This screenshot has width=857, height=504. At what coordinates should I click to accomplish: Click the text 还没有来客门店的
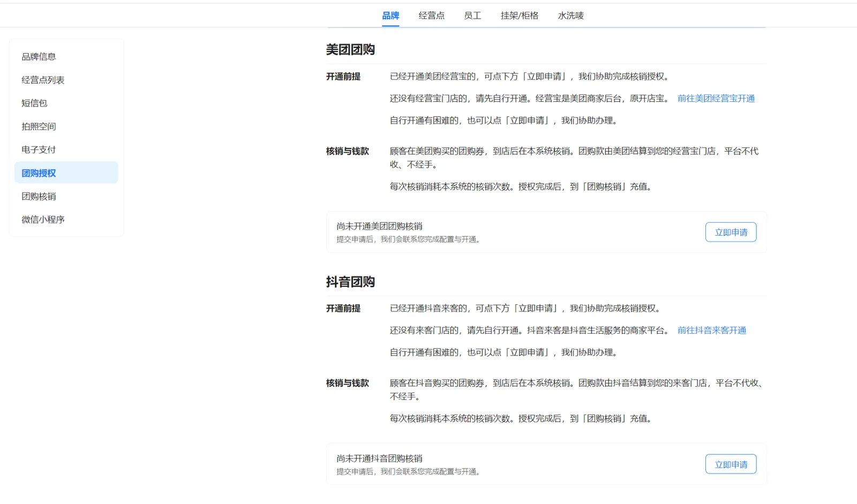pos(425,330)
